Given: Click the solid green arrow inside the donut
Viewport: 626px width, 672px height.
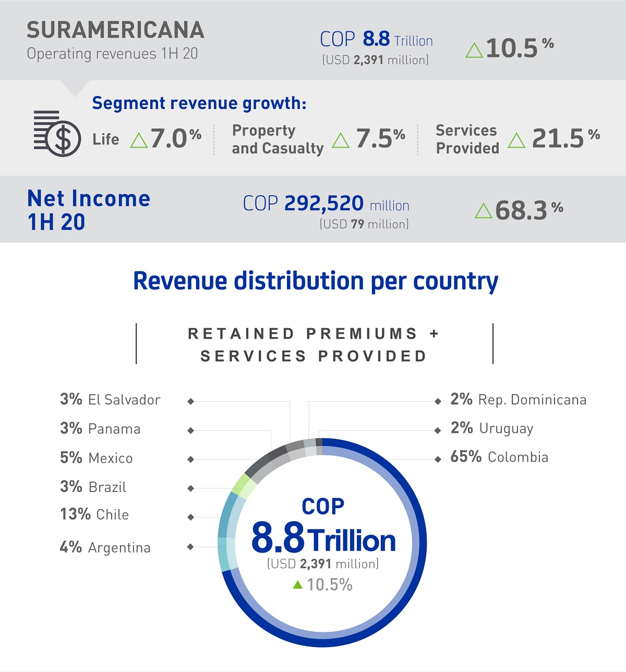Looking at the screenshot, I should [298, 584].
